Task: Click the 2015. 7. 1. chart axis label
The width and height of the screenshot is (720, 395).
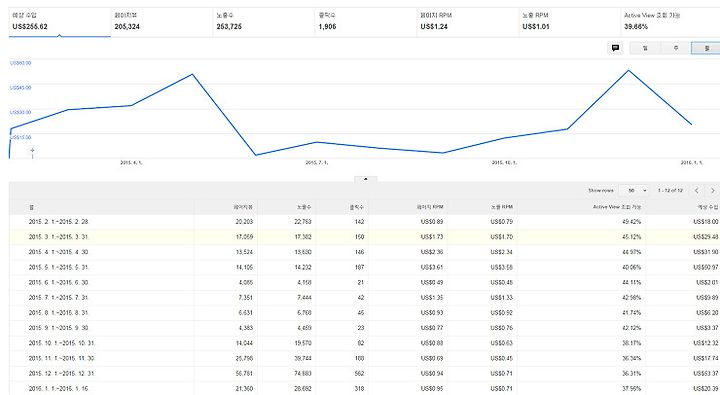Action: coord(317,163)
